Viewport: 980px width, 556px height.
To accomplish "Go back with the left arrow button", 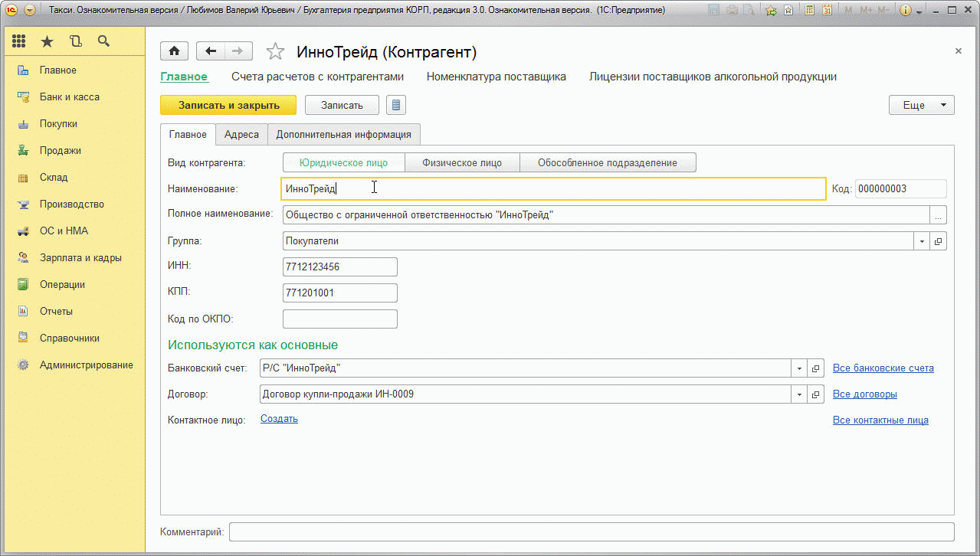I will click(211, 51).
